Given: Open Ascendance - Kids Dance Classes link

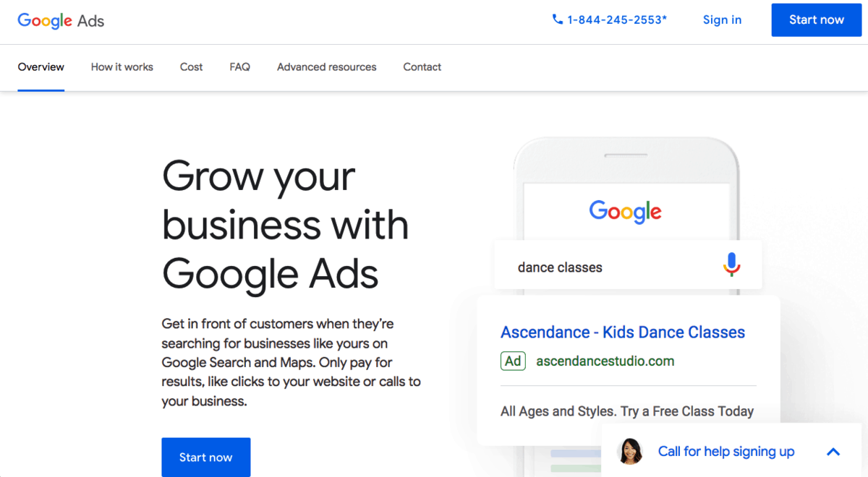Looking at the screenshot, I should click(x=623, y=332).
